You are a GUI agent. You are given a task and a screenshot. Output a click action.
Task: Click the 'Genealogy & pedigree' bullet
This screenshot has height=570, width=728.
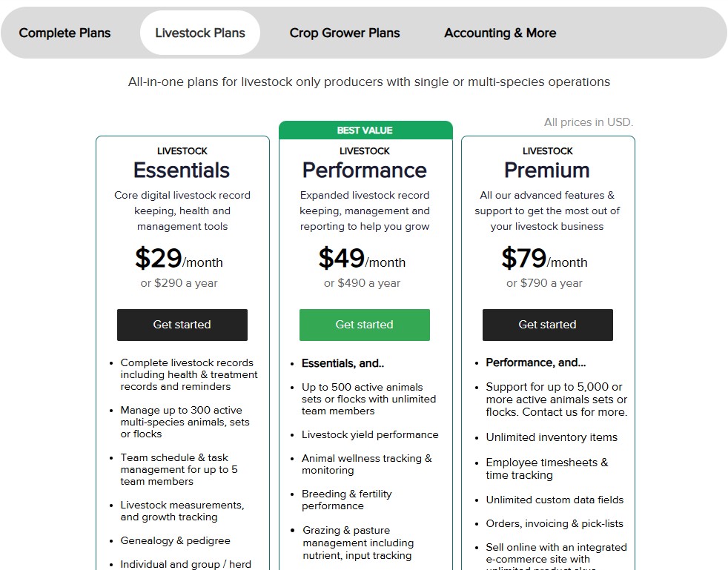point(176,541)
